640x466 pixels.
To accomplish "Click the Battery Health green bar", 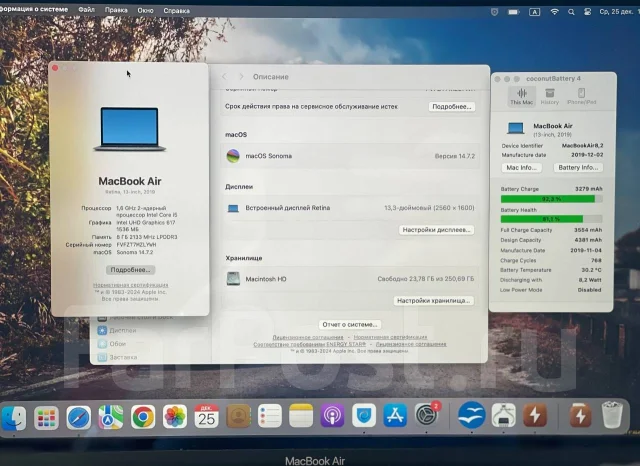I will (551, 219).
